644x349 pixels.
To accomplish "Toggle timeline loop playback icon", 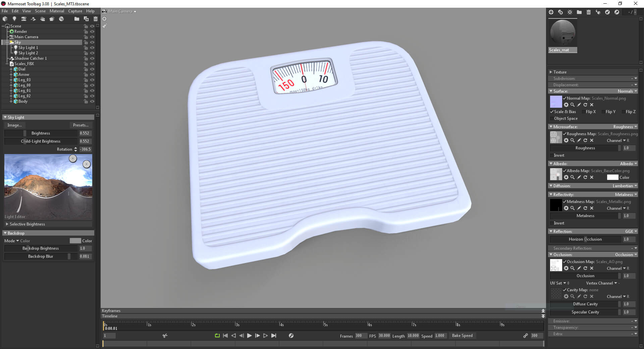I will (x=217, y=336).
